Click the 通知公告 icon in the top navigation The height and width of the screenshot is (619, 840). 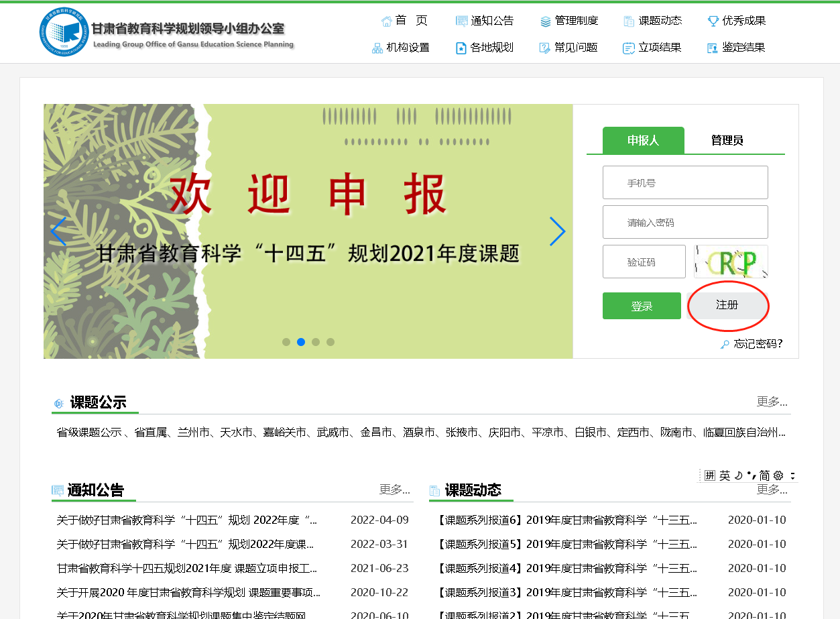(x=461, y=21)
